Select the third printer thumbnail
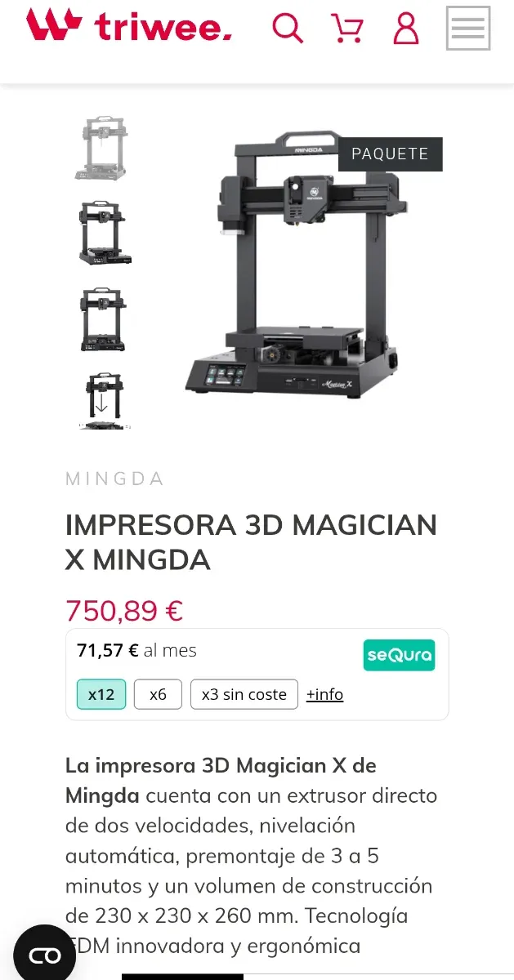The width and height of the screenshot is (514, 980). tap(104, 319)
